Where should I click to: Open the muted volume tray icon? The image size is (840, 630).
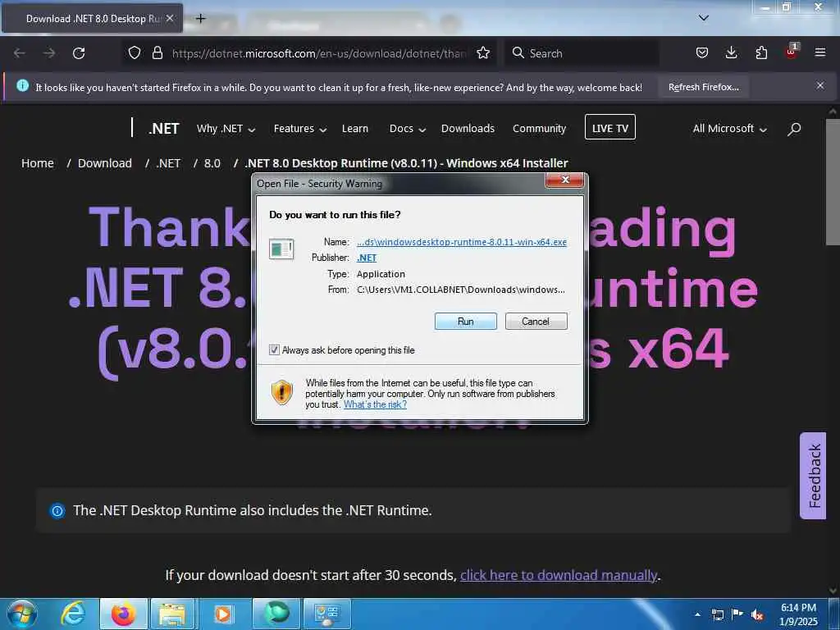(x=757, y=615)
